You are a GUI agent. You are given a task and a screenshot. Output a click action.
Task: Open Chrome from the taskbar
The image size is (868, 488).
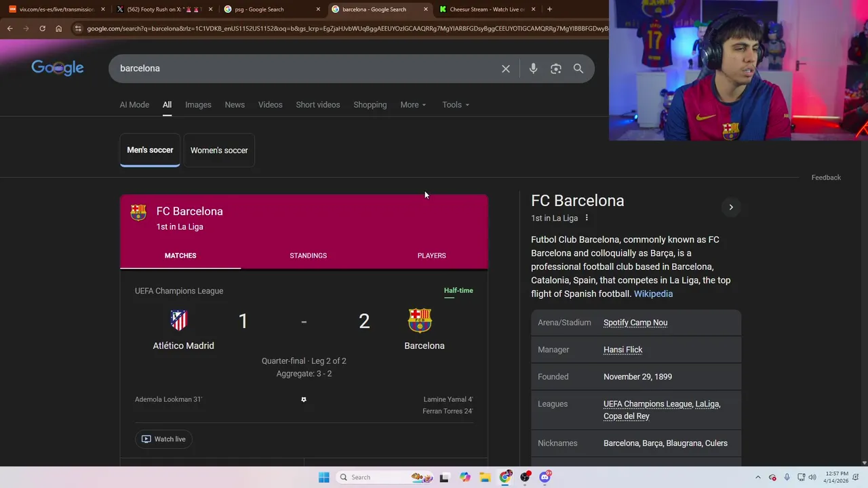[505, 477]
